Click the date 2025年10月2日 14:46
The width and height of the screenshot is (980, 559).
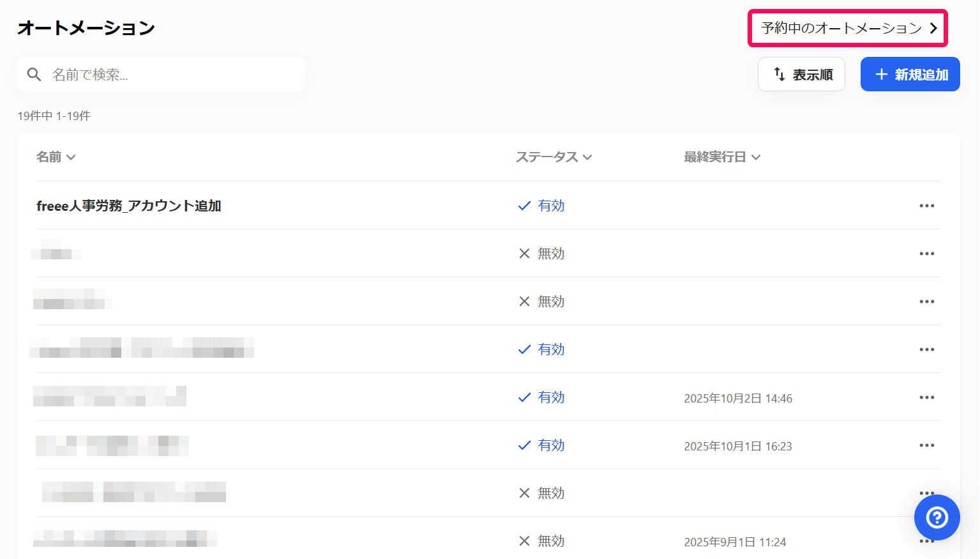[x=738, y=398]
